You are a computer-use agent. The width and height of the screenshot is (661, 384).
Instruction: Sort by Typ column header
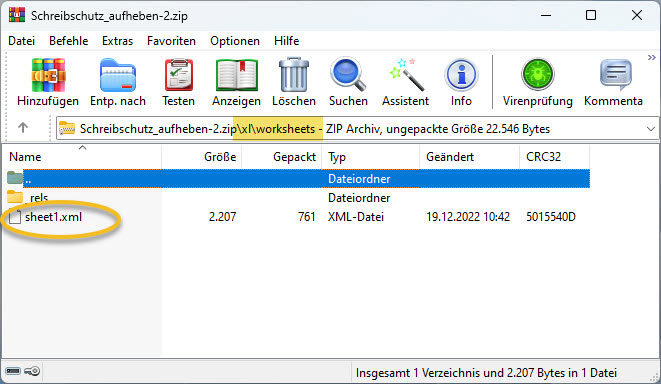pos(371,157)
